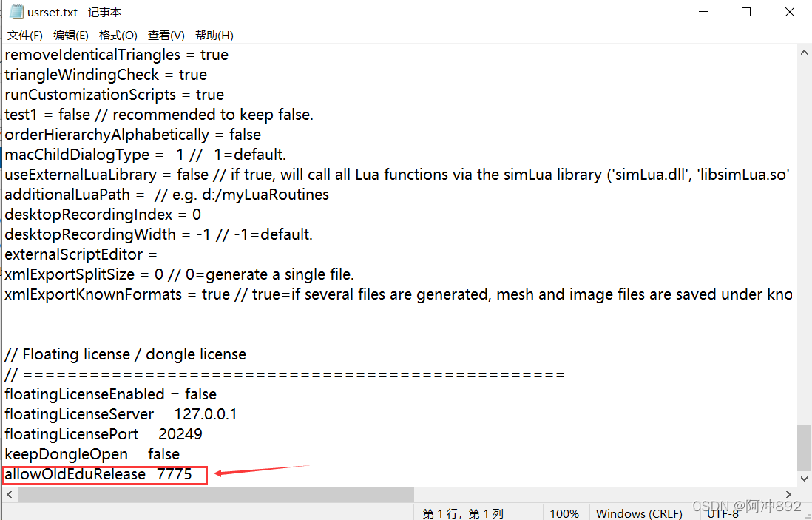The width and height of the screenshot is (812, 520).
Task: Click the line keepDongleOpen = false
Action: pyautogui.click(x=92, y=454)
